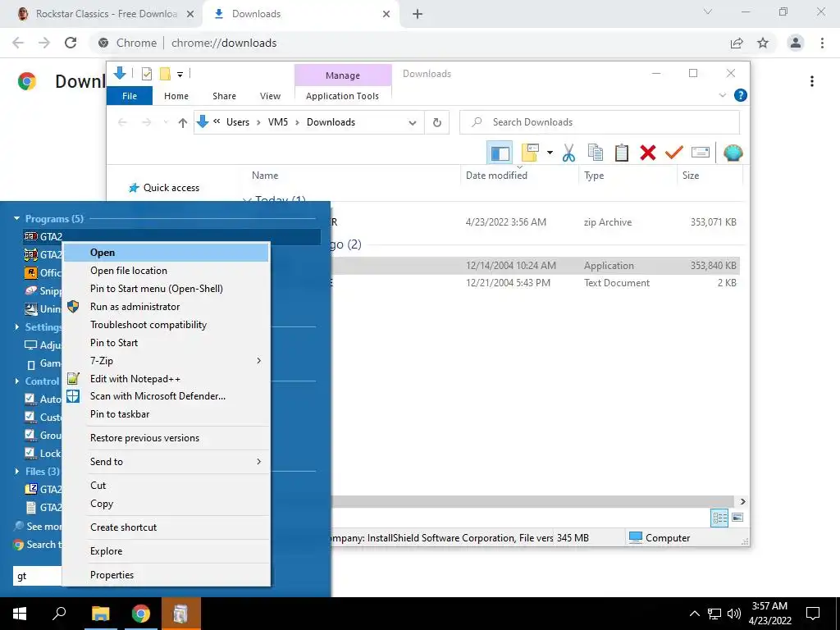Expand the Files (3) group
The height and width of the screenshot is (630, 840).
click(16, 472)
